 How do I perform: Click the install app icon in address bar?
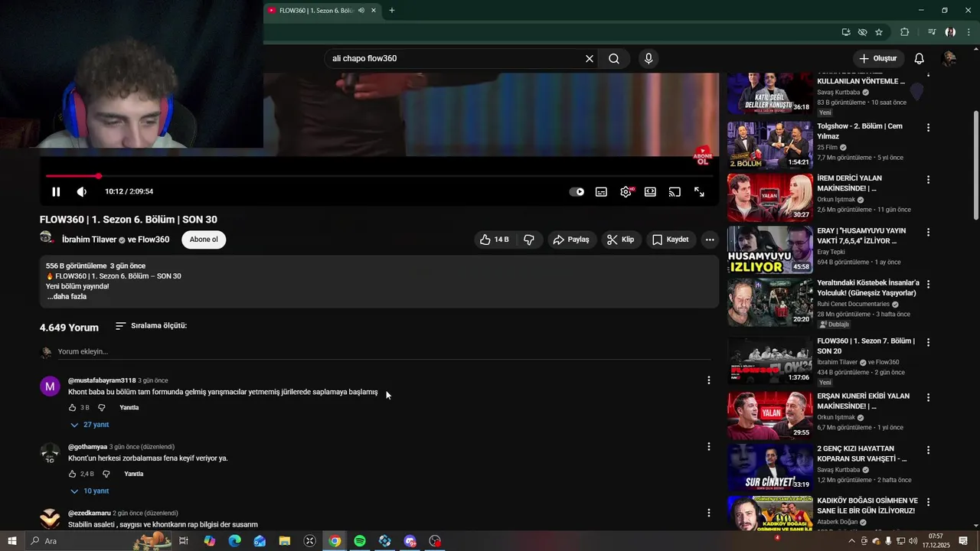[x=846, y=32]
